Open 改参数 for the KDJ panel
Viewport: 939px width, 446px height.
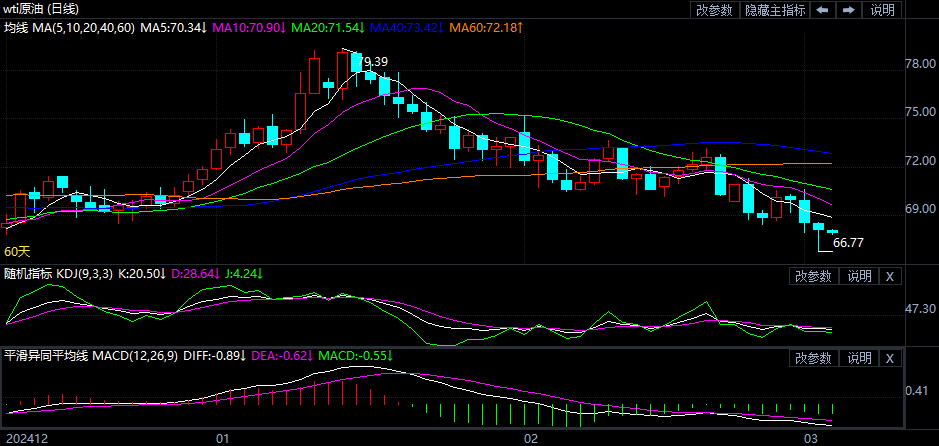(x=813, y=276)
